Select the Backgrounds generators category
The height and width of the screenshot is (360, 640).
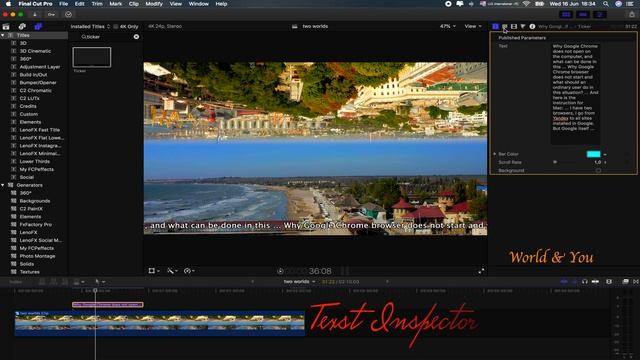click(35, 201)
